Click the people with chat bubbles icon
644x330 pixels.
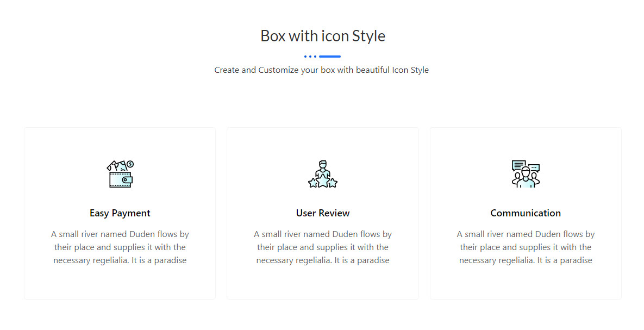pyautogui.click(x=526, y=174)
